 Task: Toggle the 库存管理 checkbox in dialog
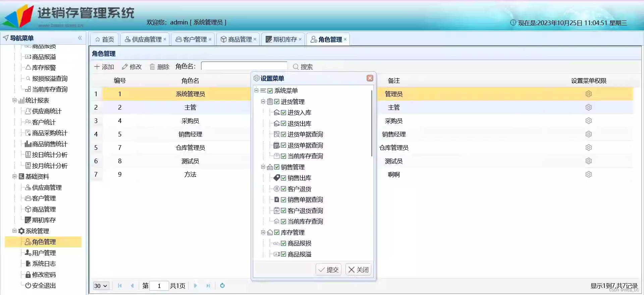point(277,232)
